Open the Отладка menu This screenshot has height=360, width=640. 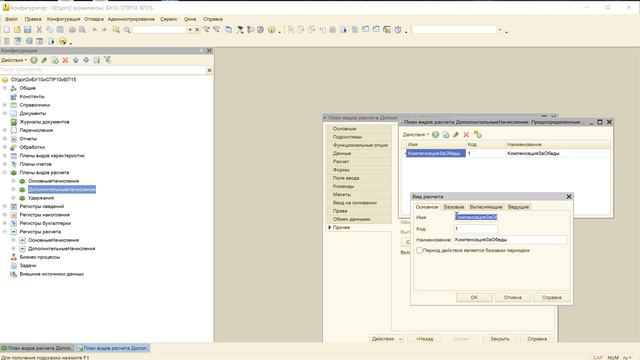94,19
